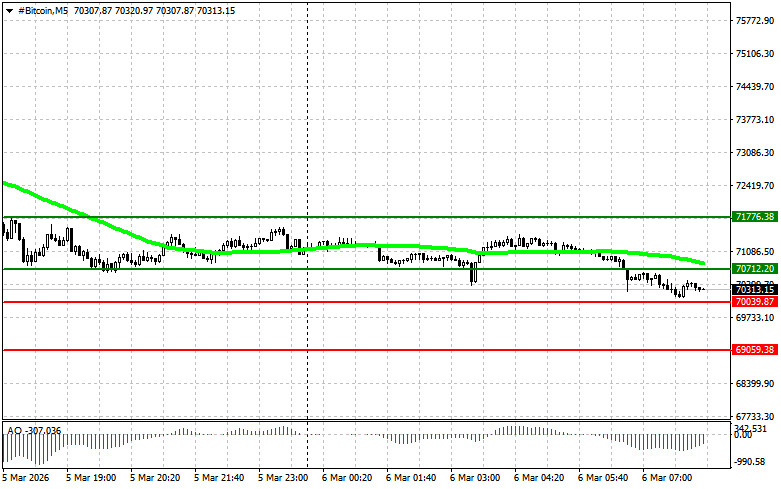This screenshot has height=489, width=781.
Task: Click the -990.58 AO scale value
Action: [756, 463]
